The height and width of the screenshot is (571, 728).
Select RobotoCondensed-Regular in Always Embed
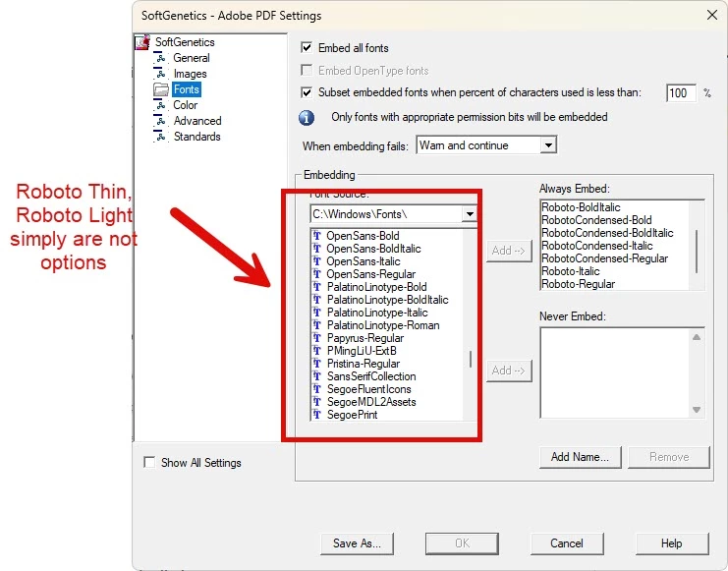(x=604, y=258)
